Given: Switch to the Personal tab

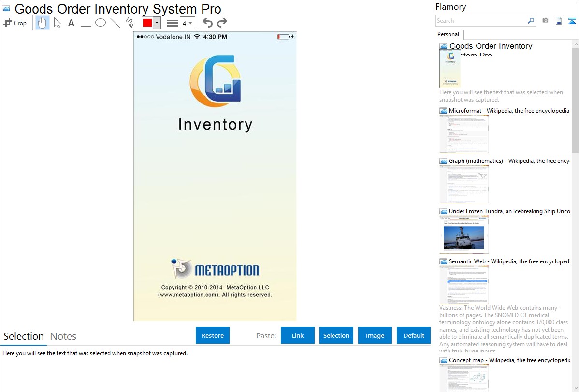Looking at the screenshot, I should 449,34.
